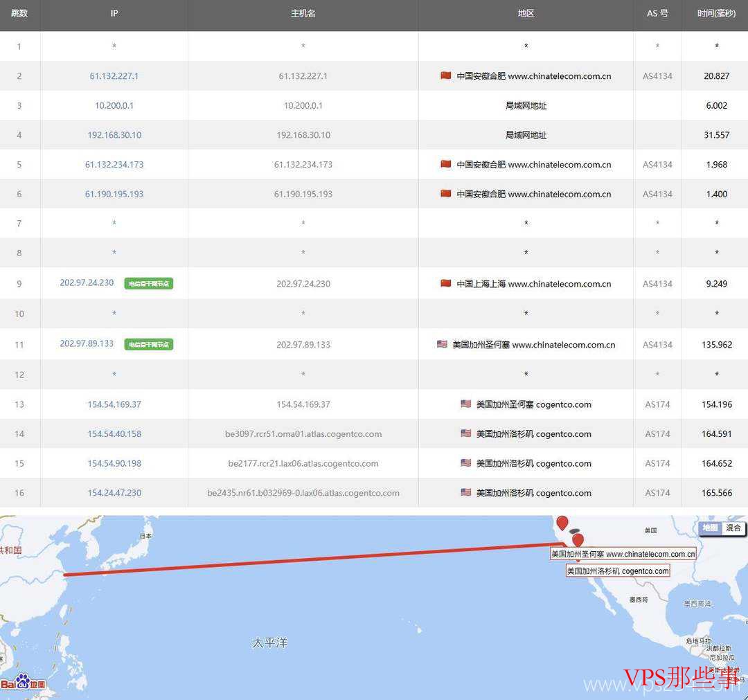The image size is (748, 700).
Task: Open IP link 154.54.90.198
Action: point(114,463)
